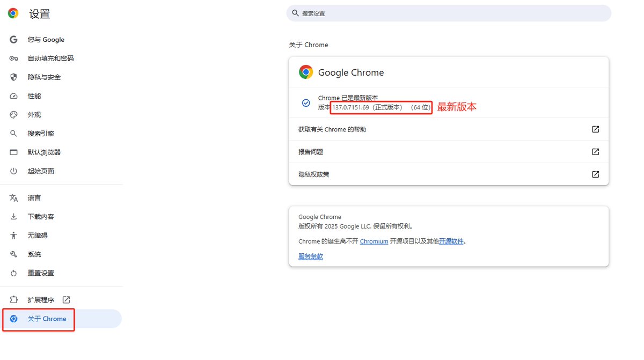Open external icon for 报告问题

[x=595, y=152]
